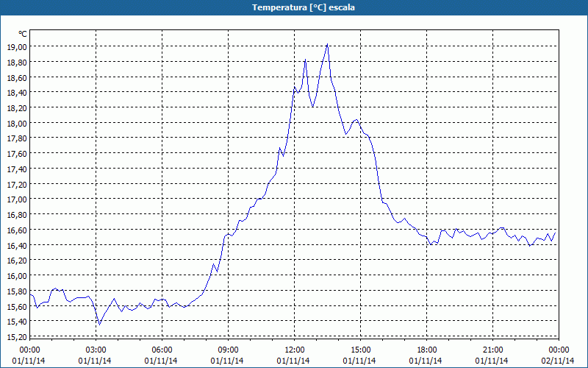Image resolution: width=588 pixels, height=368 pixels.
Task: Select the 17,00 label on the vertical axis
Action: pos(16,199)
